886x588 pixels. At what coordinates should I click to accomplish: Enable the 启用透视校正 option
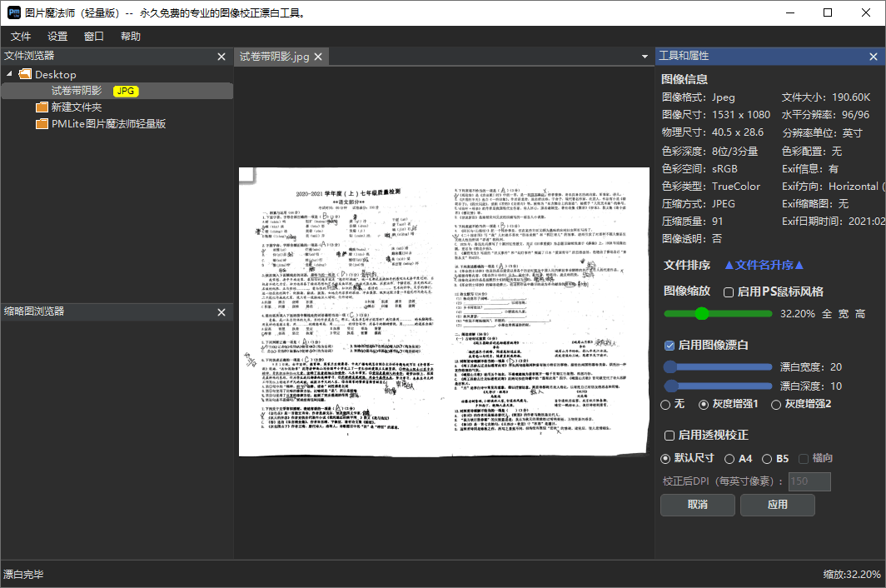(668, 436)
